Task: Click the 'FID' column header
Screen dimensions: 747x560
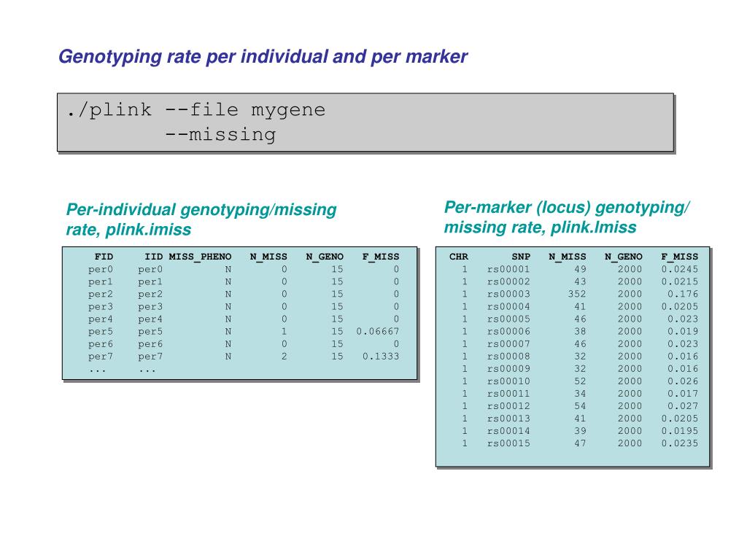Action: 104,257
